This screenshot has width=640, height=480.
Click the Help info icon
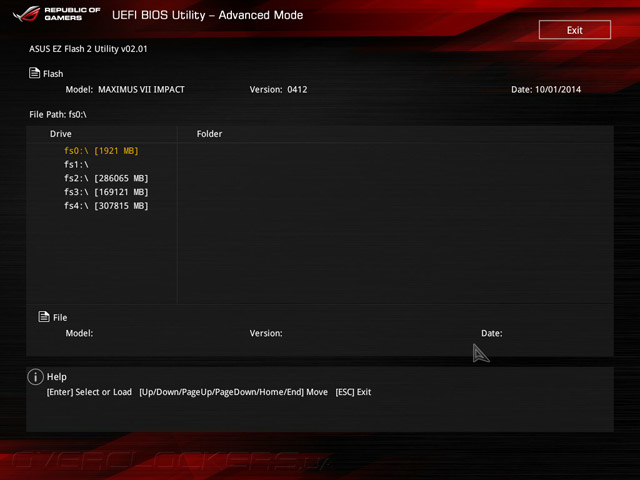(x=36, y=377)
